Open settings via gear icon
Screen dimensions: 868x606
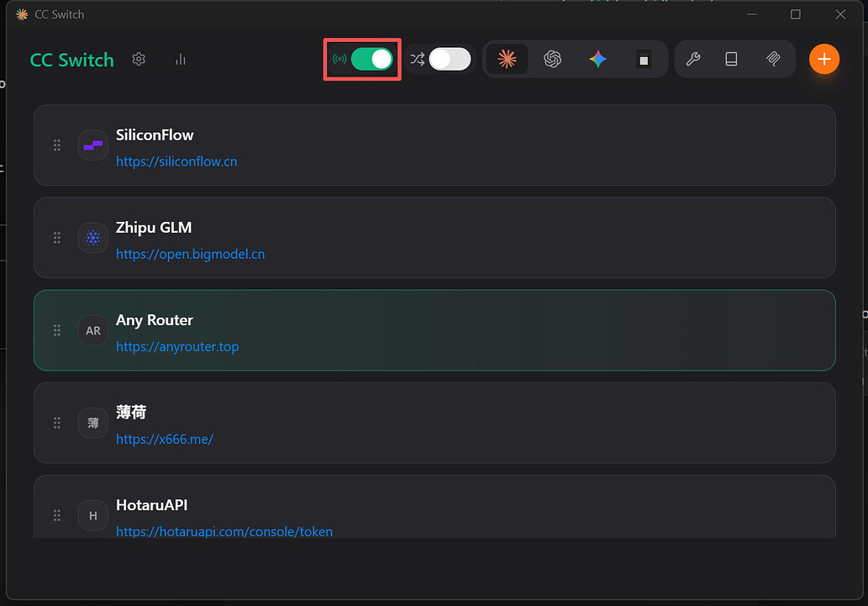pyautogui.click(x=139, y=60)
